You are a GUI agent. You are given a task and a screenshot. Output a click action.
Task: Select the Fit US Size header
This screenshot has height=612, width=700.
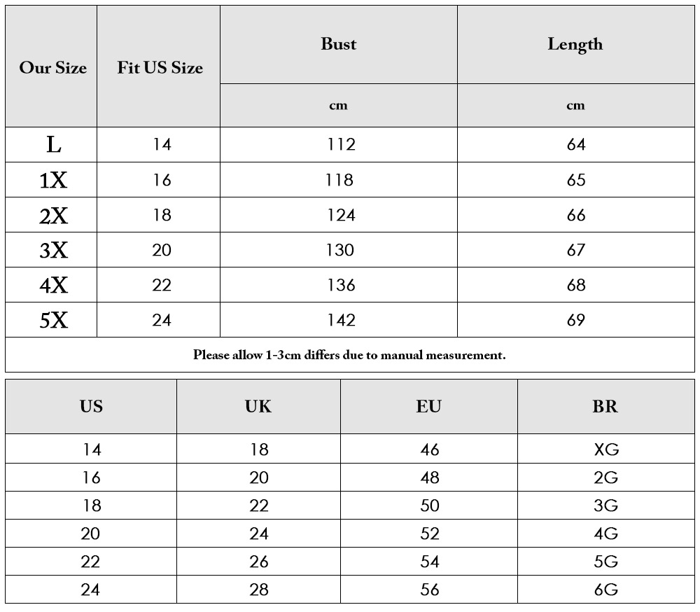(x=160, y=67)
